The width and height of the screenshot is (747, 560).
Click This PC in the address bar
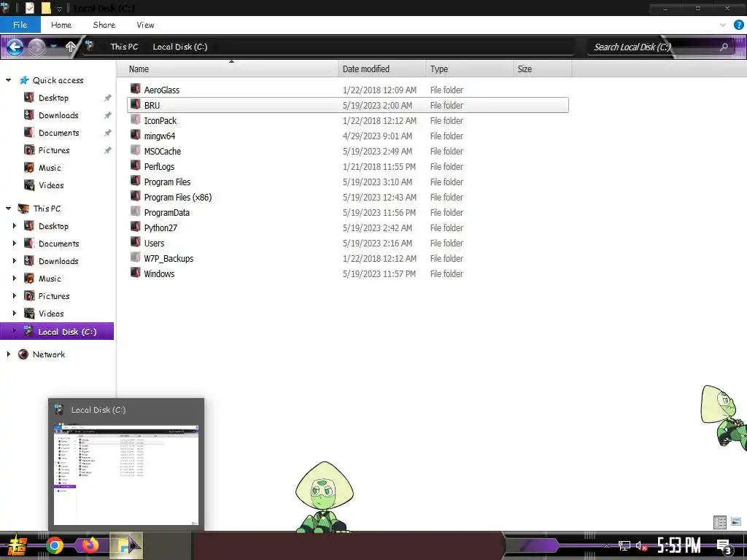pyautogui.click(x=124, y=47)
